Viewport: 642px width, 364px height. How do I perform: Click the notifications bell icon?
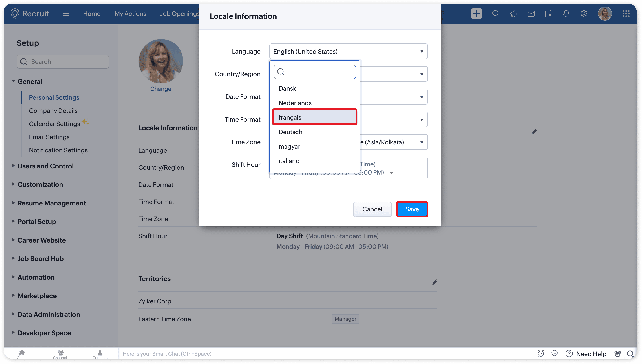pos(566,13)
